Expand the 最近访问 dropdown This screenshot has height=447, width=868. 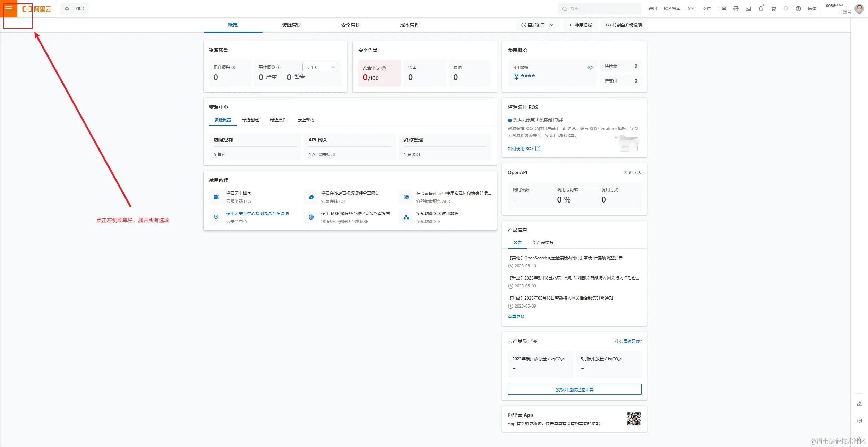(537, 25)
